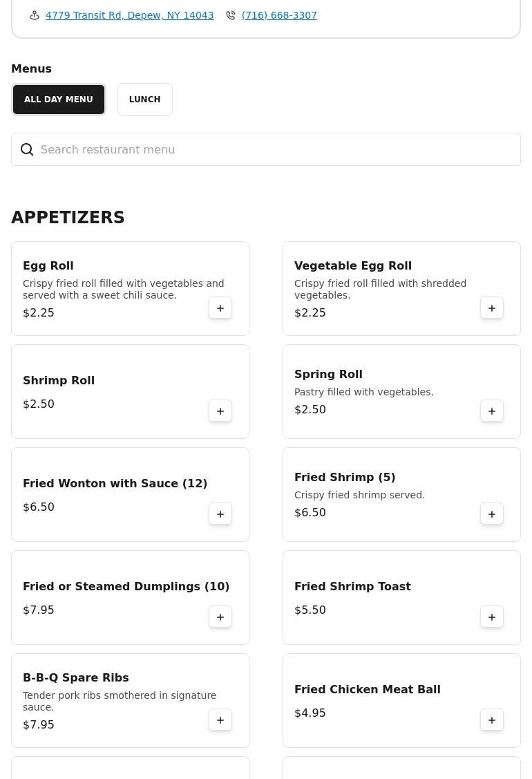Add B-B-Q Spare Ribs via plus icon
This screenshot has height=779, width=532.
tap(220, 720)
